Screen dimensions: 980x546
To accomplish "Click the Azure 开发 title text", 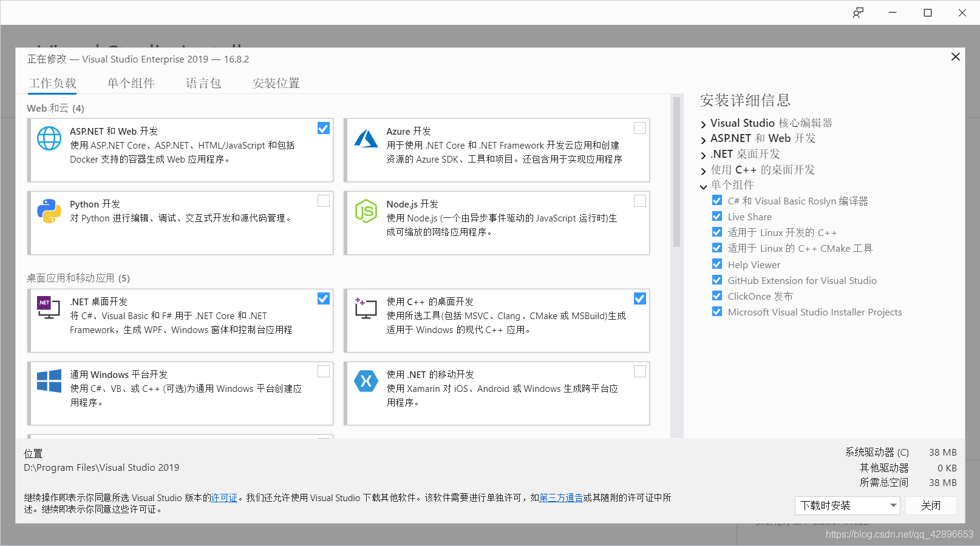I will coord(409,131).
